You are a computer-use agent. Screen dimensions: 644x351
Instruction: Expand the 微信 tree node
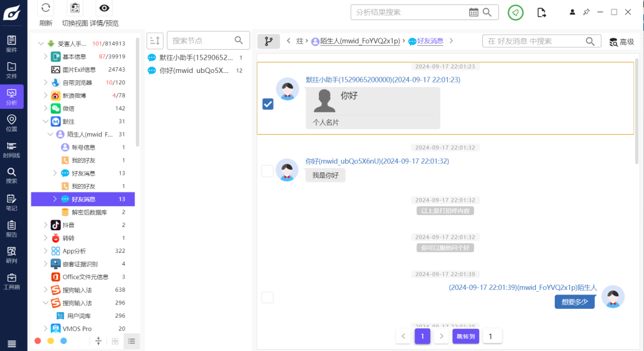(x=45, y=108)
